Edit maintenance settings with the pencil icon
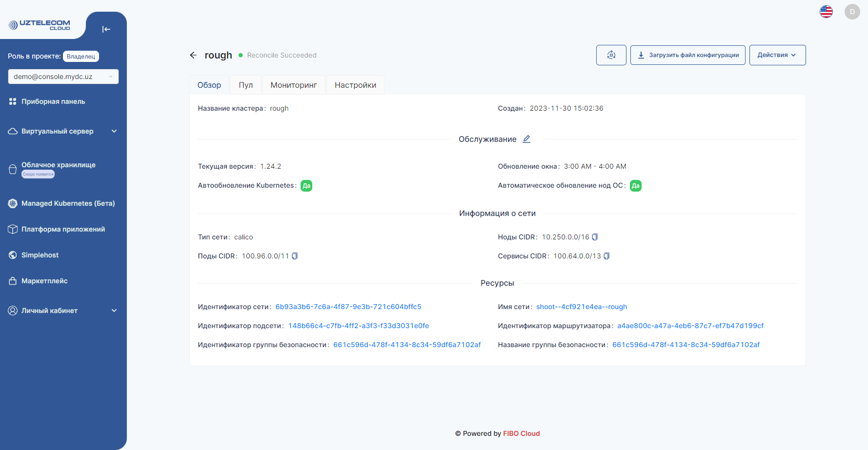The width and height of the screenshot is (868, 450). (526, 139)
